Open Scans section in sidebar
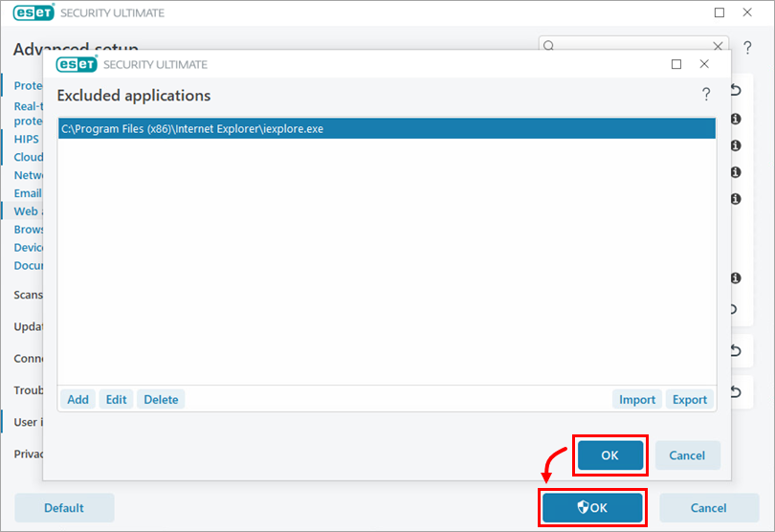This screenshot has height=532, width=775. pos(28,295)
